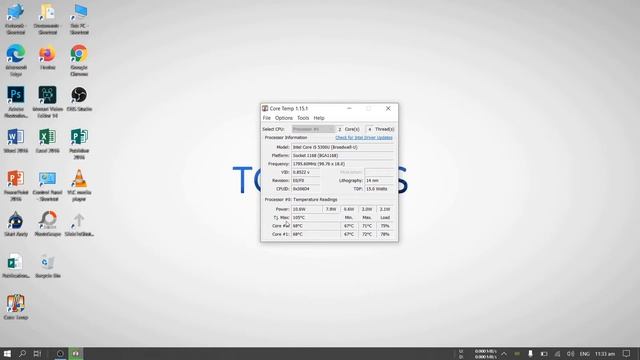The height and width of the screenshot is (360, 640).
Task: Open the Select CPU processor dropdown
Action: [313, 129]
